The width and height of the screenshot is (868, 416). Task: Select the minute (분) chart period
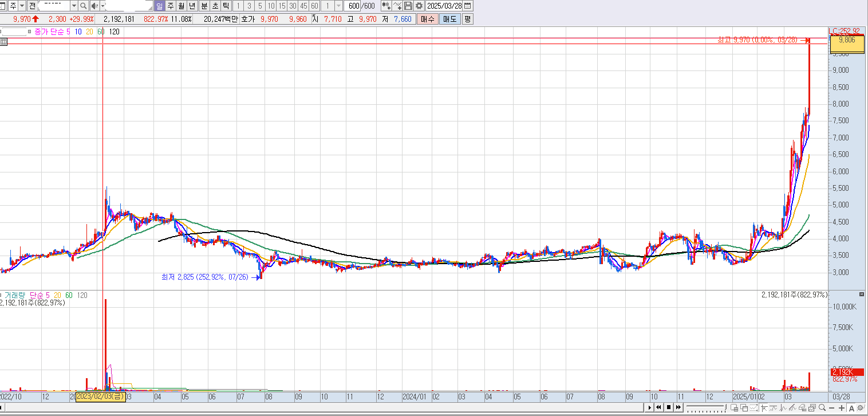(x=204, y=6)
